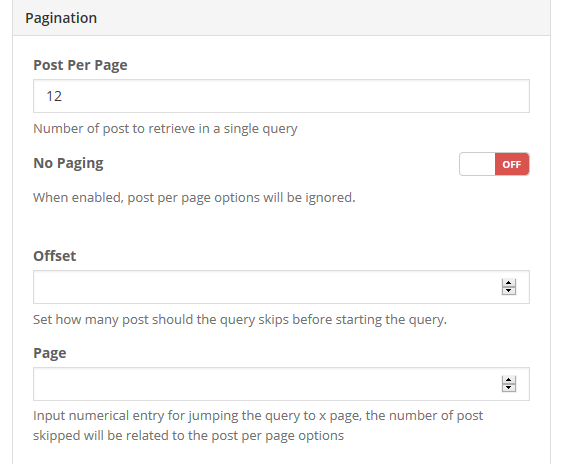Image resolution: width=562 pixels, height=464 pixels.
Task: Click the value 12 in Post Per Page
Action: [54, 96]
